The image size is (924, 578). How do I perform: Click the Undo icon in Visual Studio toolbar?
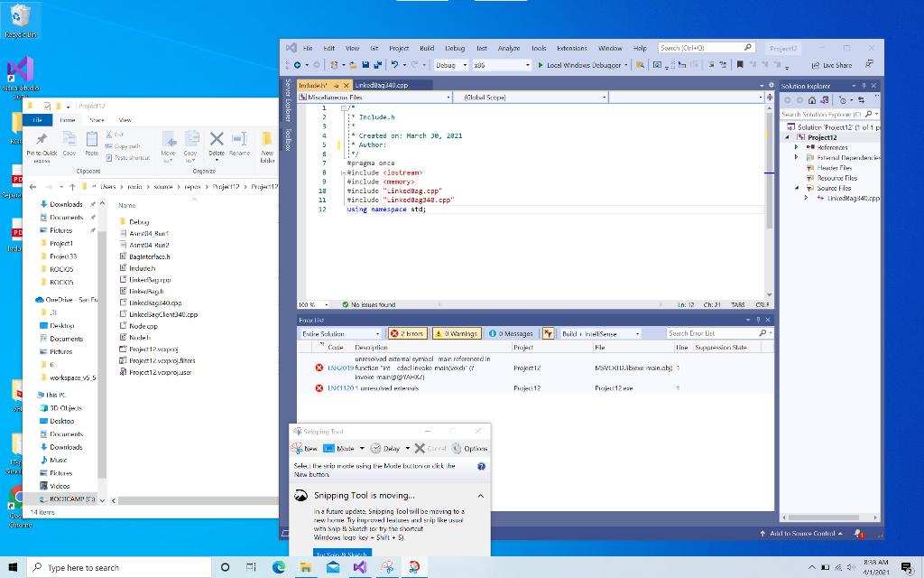coord(395,65)
